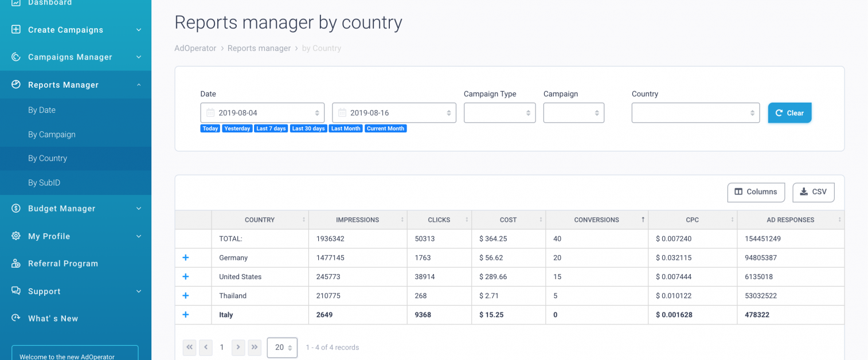868x360 pixels.
Task: Click the Thailand clicks value 268
Action: pos(420,296)
